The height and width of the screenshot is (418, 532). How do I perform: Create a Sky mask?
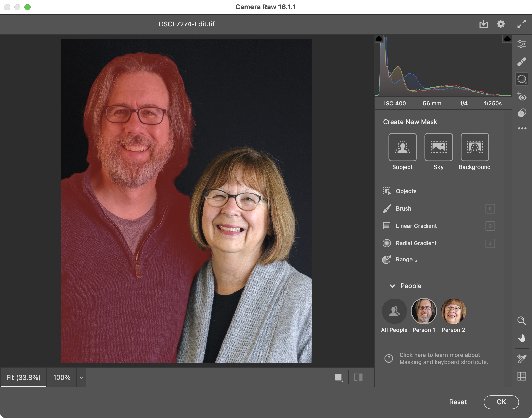(x=438, y=147)
